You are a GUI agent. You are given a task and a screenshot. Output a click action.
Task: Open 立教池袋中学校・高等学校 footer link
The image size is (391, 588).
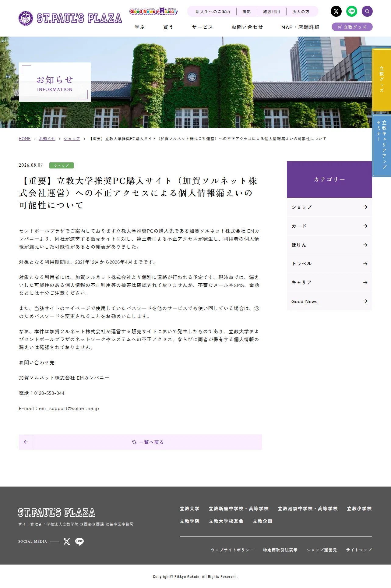point(308,509)
